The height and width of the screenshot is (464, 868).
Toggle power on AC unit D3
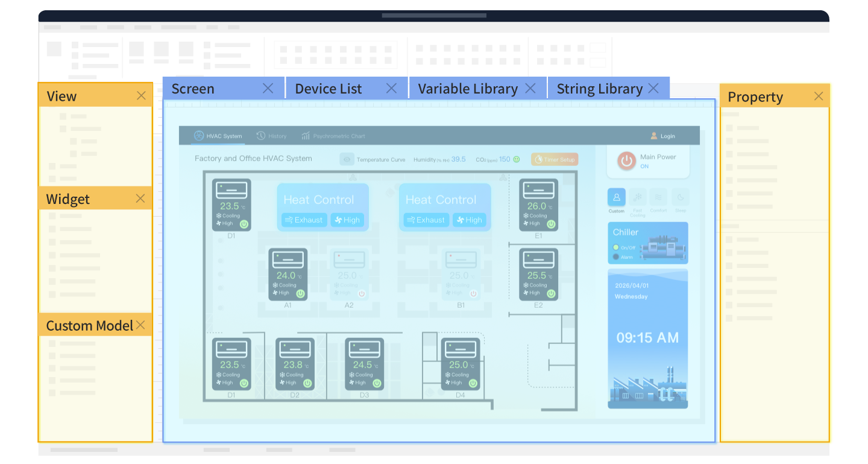pos(377,383)
